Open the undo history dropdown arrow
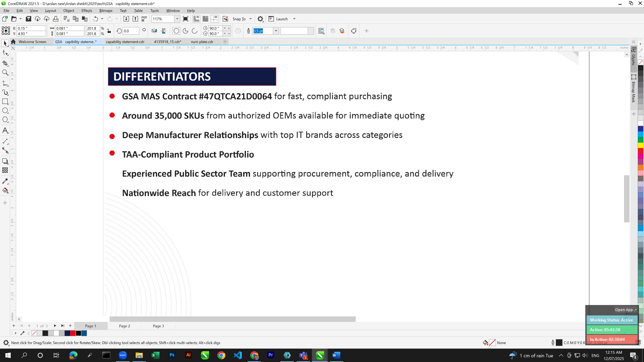The height and width of the screenshot is (362, 644). pyautogui.click(x=102, y=19)
